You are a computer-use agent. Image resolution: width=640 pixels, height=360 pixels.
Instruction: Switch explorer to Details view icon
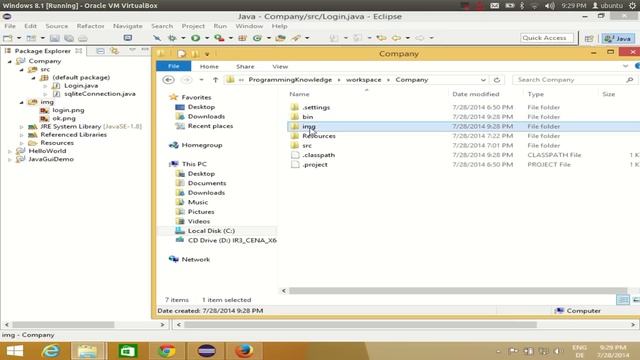(x=623, y=300)
